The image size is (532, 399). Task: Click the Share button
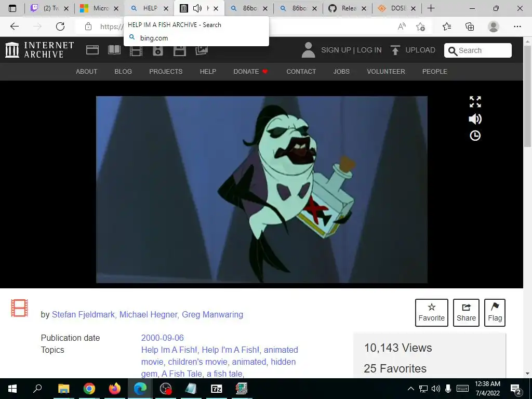pyautogui.click(x=466, y=313)
